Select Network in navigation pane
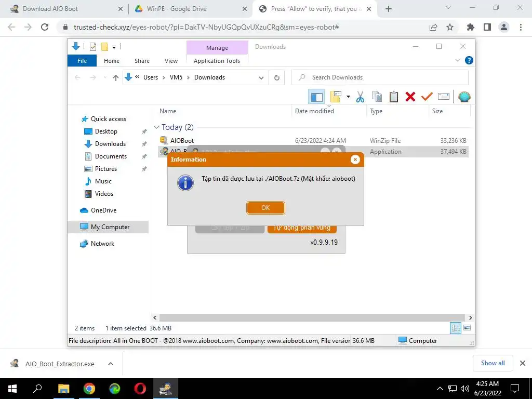Viewport: 532px width, 399px height. 102,244
